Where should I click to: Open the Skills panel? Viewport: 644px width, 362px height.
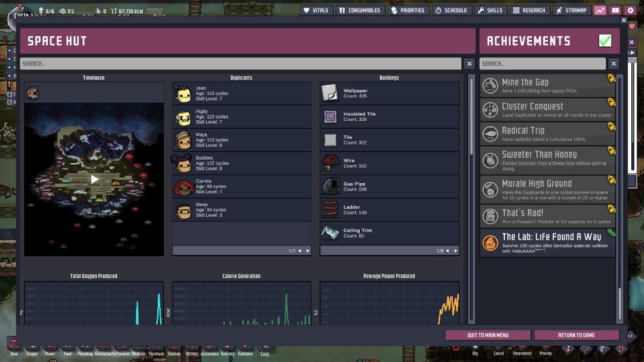pos(490,10)
